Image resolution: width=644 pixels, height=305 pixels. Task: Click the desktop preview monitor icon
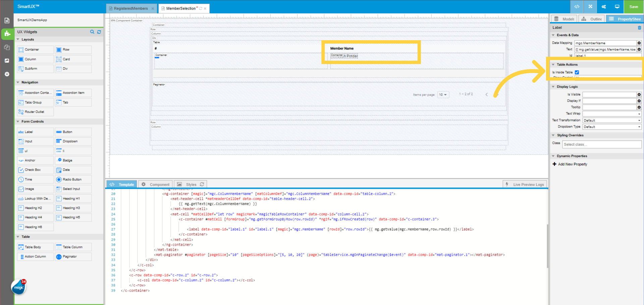617,6
